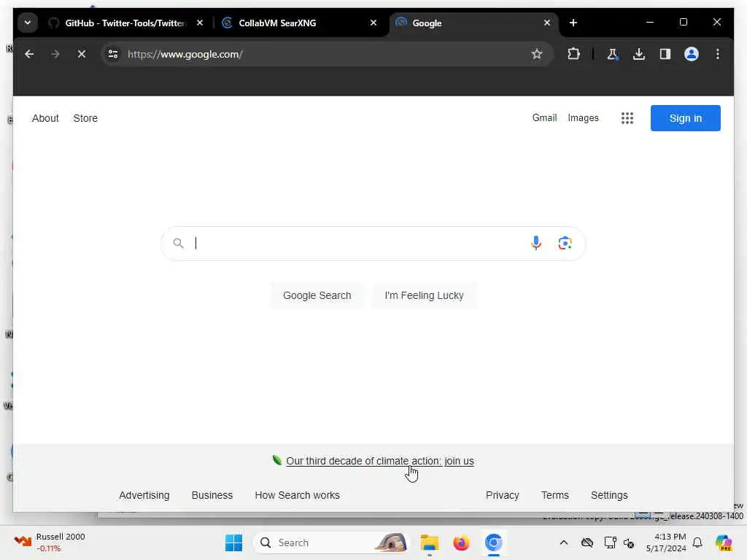Click I'm Feeling Lucky
Screen dimensions: 747x560
(424, 295)
